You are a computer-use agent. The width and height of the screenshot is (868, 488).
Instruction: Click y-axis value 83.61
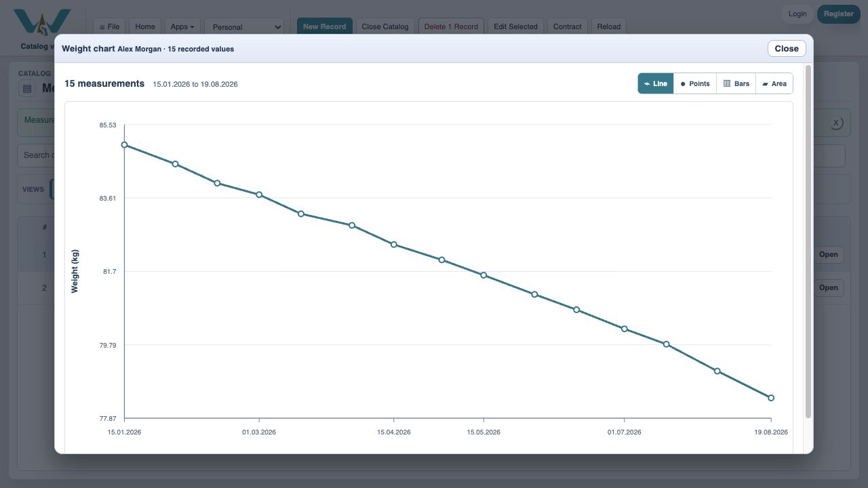coord(108,198)
